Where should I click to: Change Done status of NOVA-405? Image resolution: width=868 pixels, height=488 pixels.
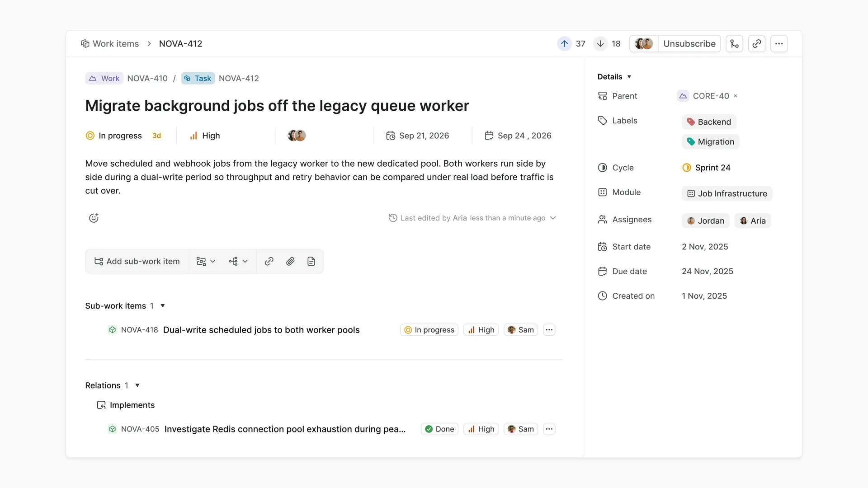[439, 429]
